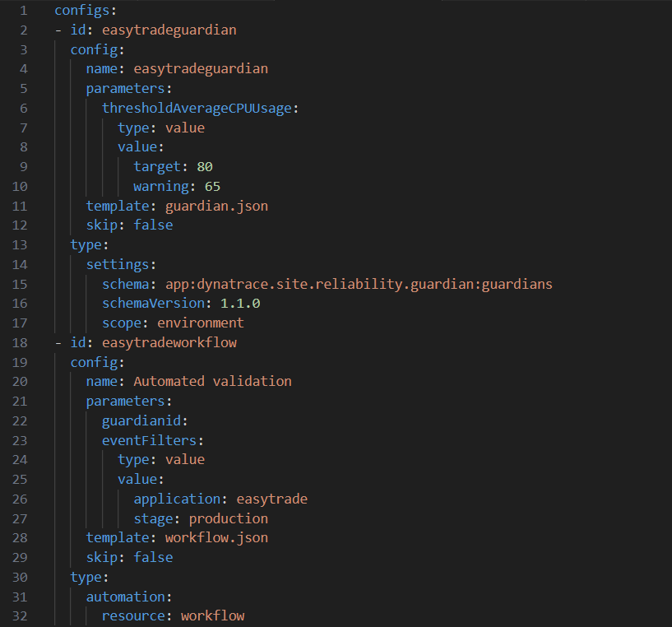Click 'easytradeworkflow' id on line 18
The height and width of the screenshot is (627, 672).
click(x=169, y=342)
